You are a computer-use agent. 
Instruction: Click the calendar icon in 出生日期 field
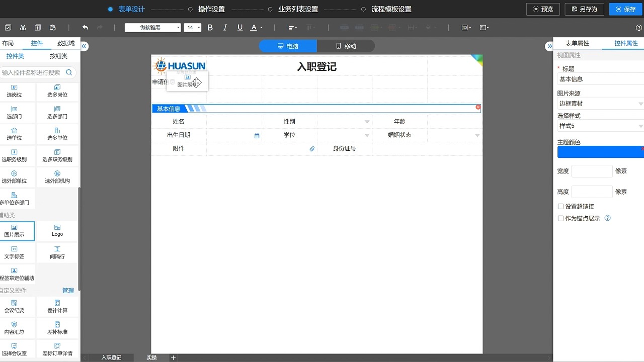point(257,136)
